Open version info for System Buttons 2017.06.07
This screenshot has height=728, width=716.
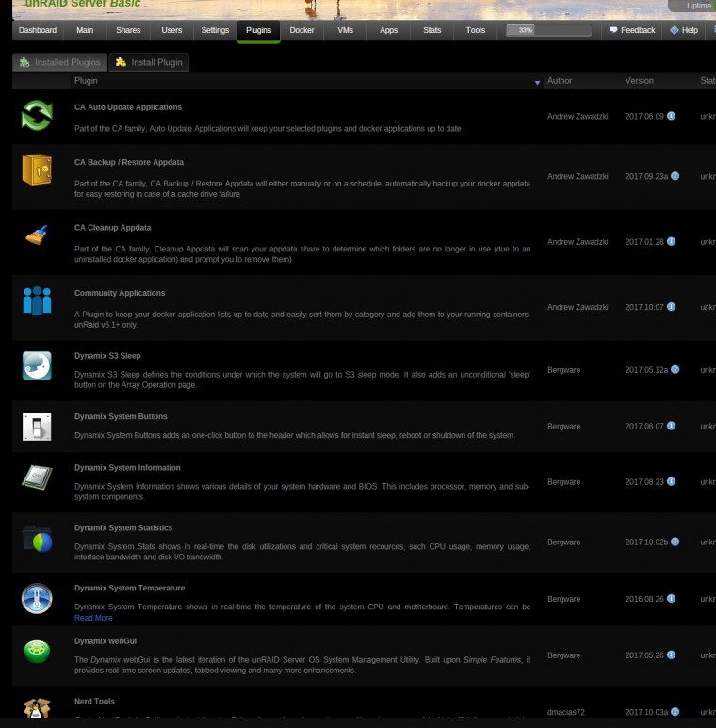(672, 426)
